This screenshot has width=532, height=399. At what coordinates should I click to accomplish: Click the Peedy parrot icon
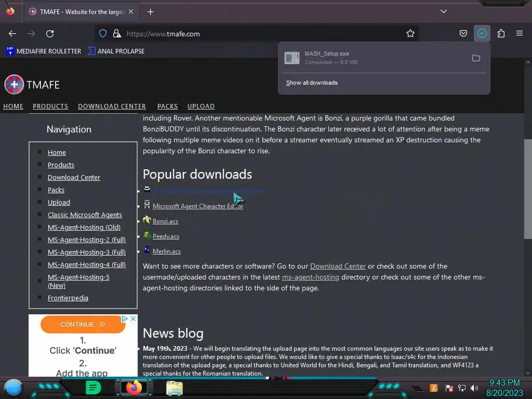(x=147, y=235)
